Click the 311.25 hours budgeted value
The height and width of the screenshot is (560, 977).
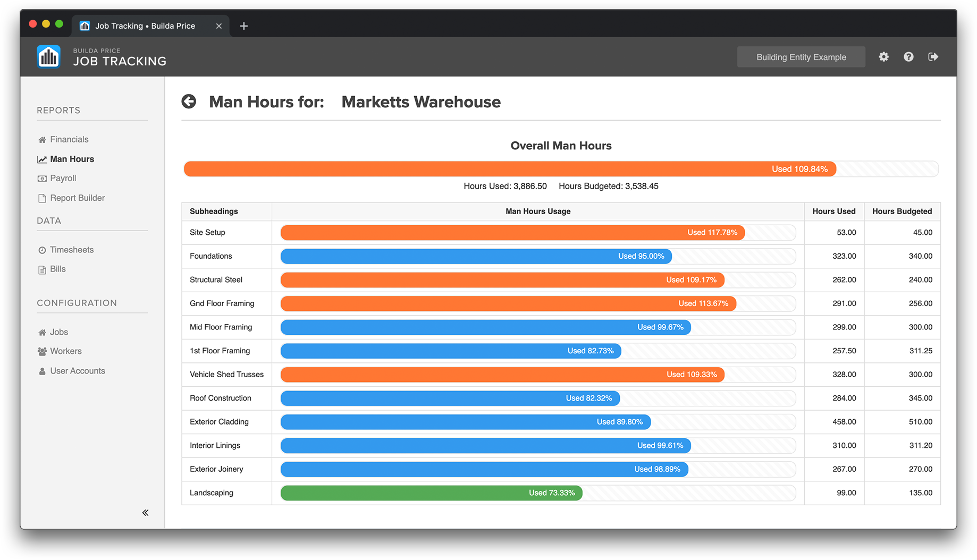coord(921,351)
